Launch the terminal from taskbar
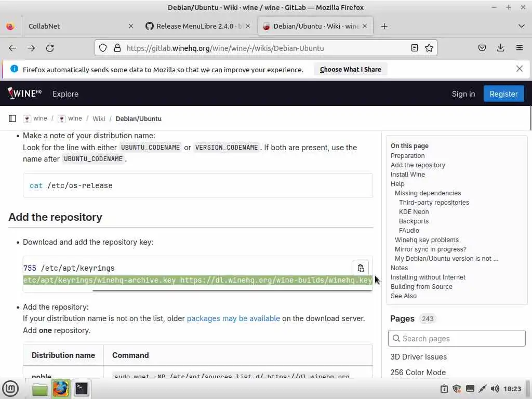The image size is (532, 399). pyautogui.click(x=82, y=389)
